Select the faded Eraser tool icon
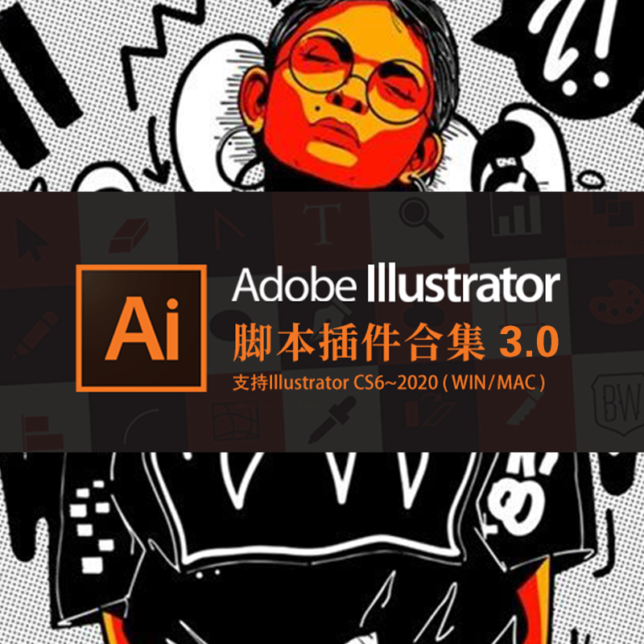 point(129,235)
